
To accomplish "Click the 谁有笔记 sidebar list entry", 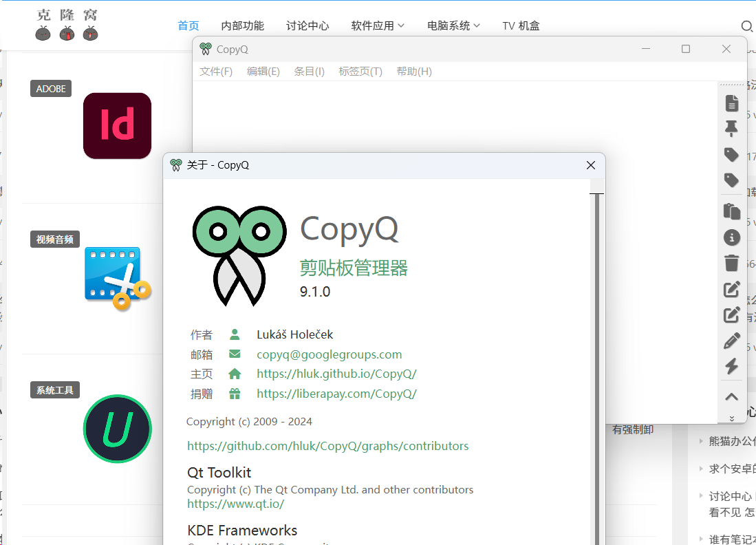I will click(x=732, y=539).
